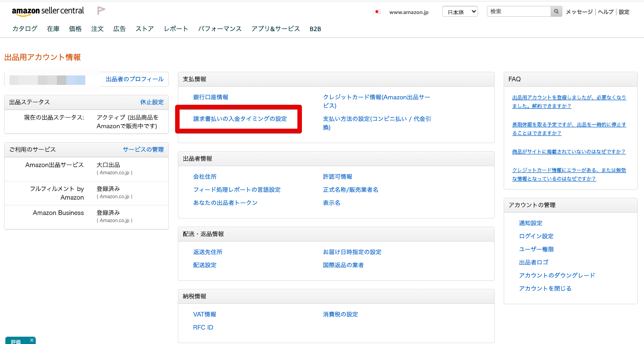Open the パフォーマンス menu
Image resolution: width=644 pixels, height=344 pixels.
tap(220, 28)
